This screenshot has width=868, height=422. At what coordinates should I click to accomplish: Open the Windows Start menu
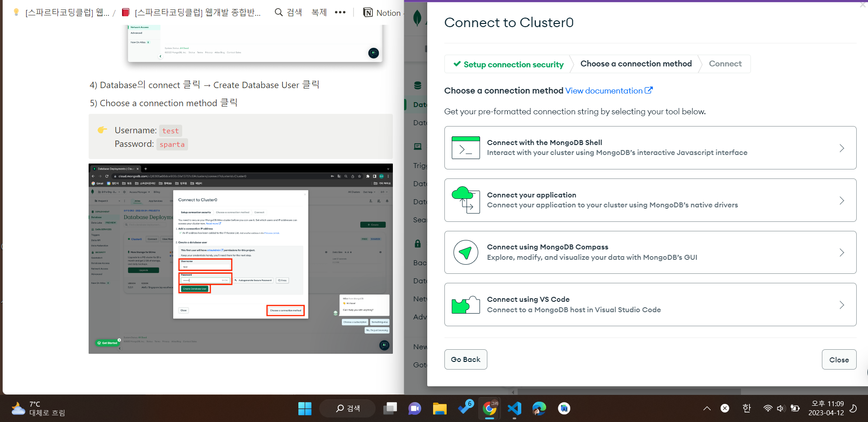tap(305, 408)
